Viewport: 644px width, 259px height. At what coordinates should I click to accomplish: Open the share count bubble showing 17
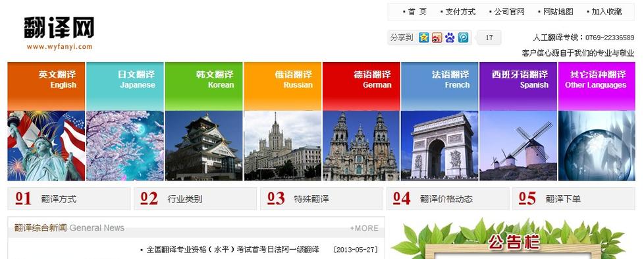[x=489, y=38]
